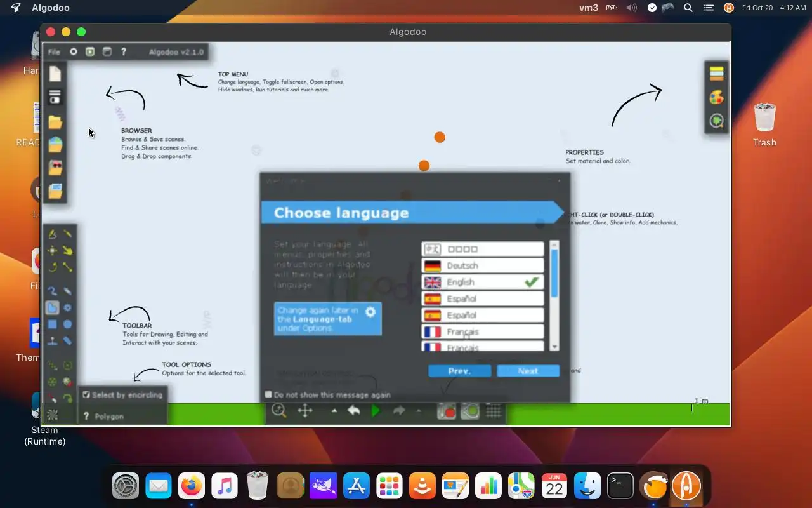Select the blue Brush tool

point(53,291)
